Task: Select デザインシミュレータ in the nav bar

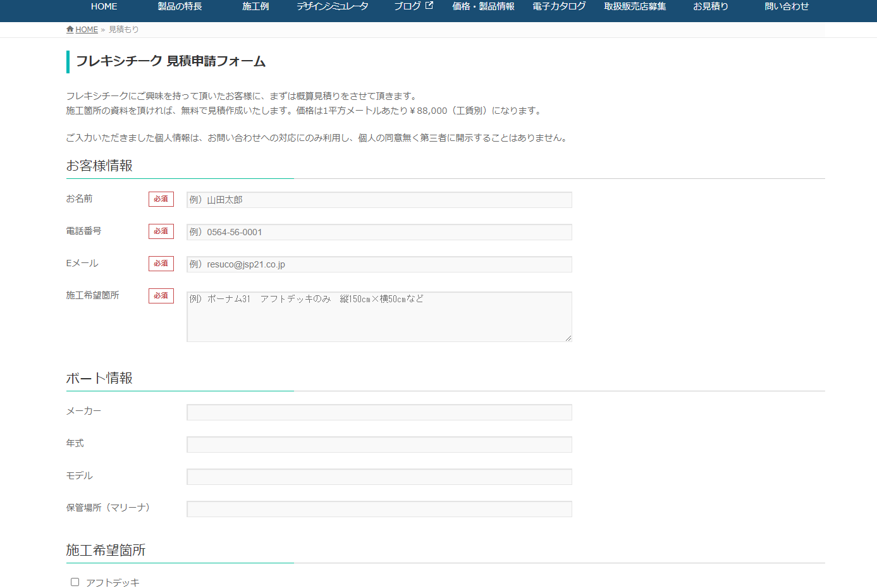Action: coord(332,6)
